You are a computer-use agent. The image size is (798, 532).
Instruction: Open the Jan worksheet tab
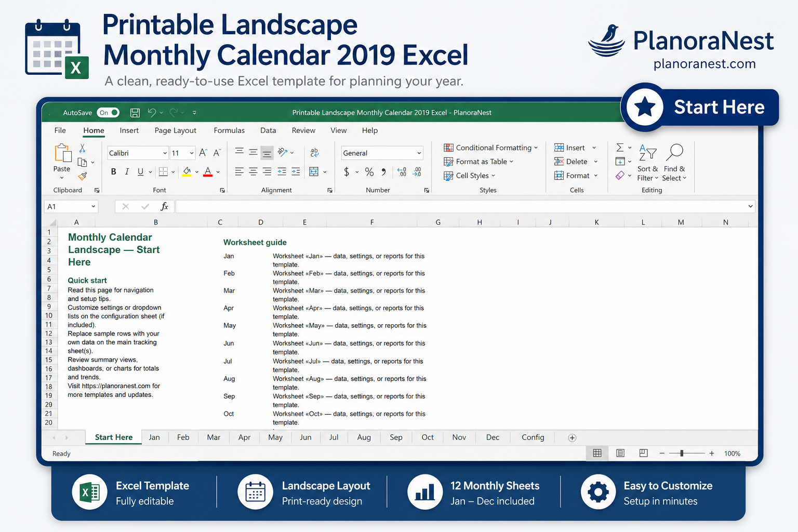tap(154, 437)
